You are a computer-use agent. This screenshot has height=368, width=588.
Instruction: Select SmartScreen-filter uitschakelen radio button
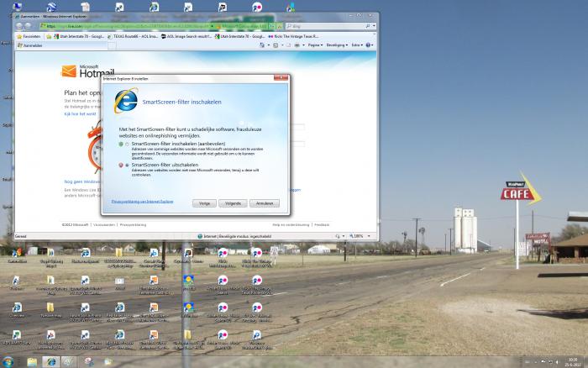[x=127, y=165]
